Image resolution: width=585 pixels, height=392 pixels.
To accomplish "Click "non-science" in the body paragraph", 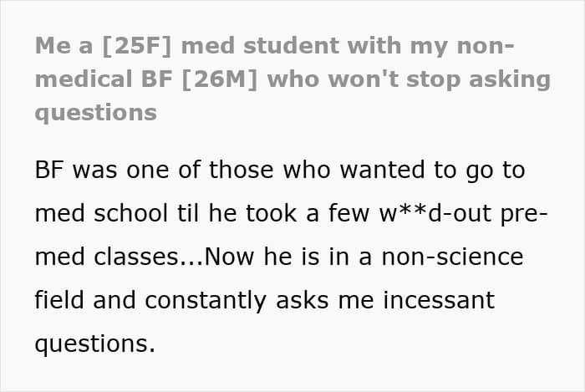I will (450, 257).
